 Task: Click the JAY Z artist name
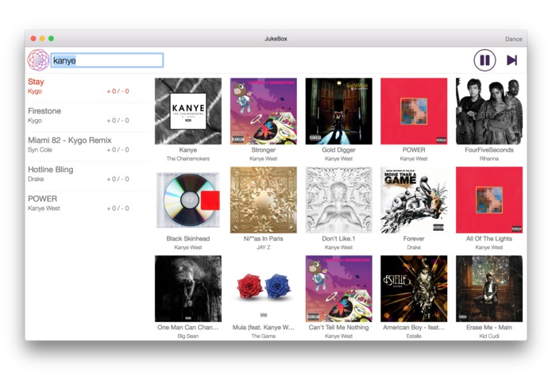point(264,247)
